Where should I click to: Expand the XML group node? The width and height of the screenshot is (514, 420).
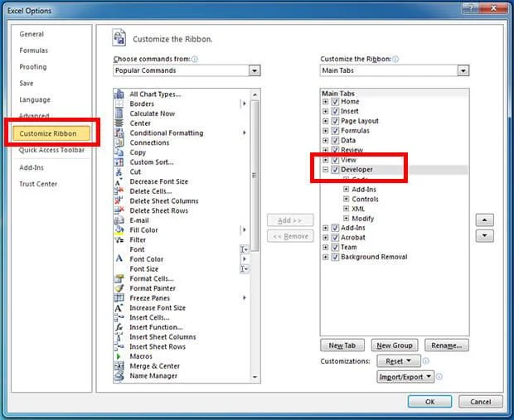[346, 209]
